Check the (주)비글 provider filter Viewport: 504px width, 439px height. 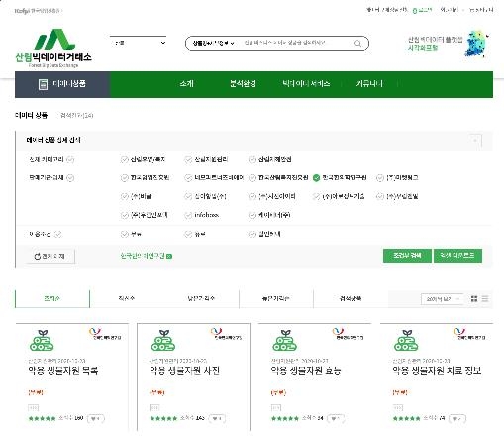[x=125, y=197]
